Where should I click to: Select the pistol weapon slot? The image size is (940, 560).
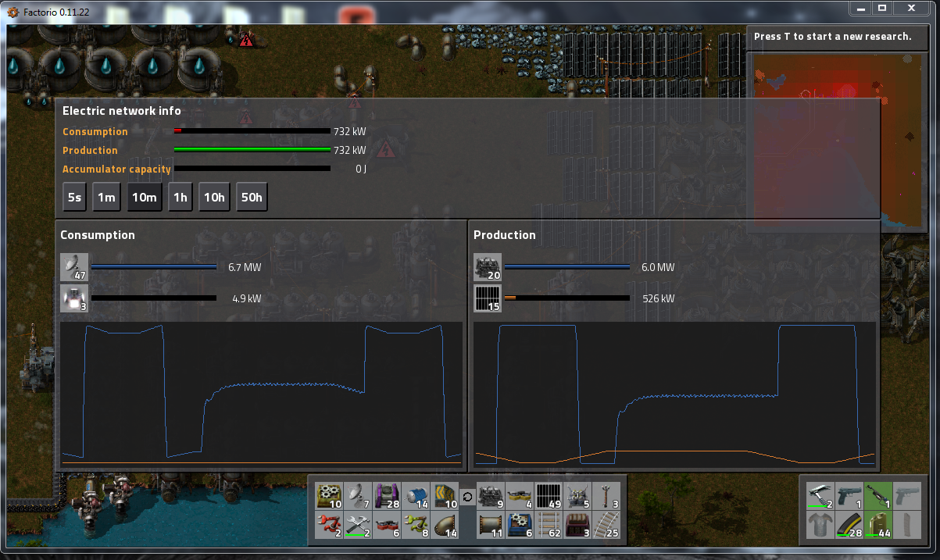click(x=849, y=495)
